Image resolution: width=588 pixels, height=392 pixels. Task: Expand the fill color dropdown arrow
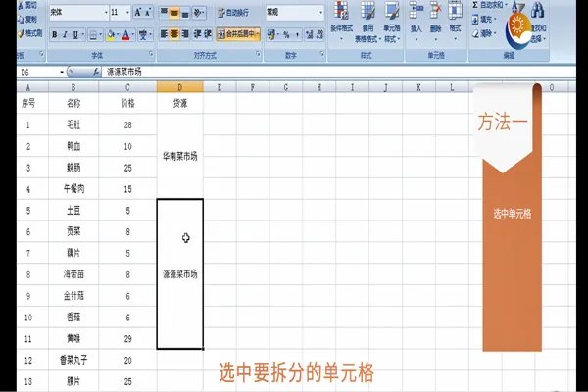(118, 35)
